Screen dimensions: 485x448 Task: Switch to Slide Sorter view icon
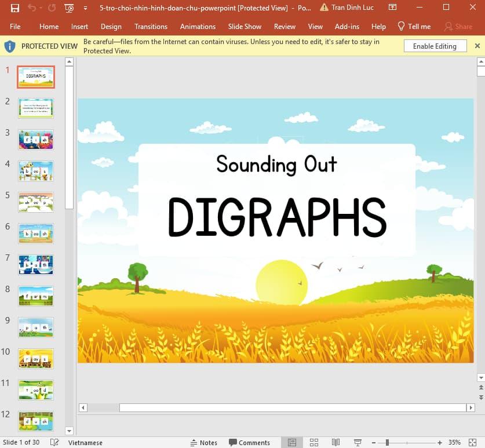click(313, 442)
